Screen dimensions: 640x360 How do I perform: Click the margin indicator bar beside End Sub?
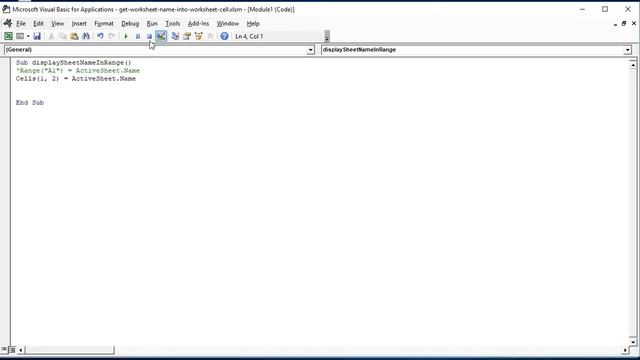[5, 102]
